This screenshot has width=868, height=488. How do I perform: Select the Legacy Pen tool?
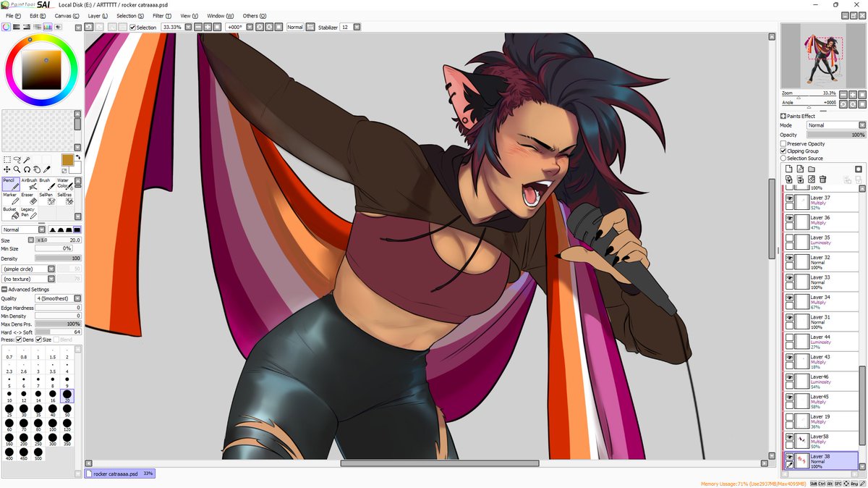click(29, 213)
